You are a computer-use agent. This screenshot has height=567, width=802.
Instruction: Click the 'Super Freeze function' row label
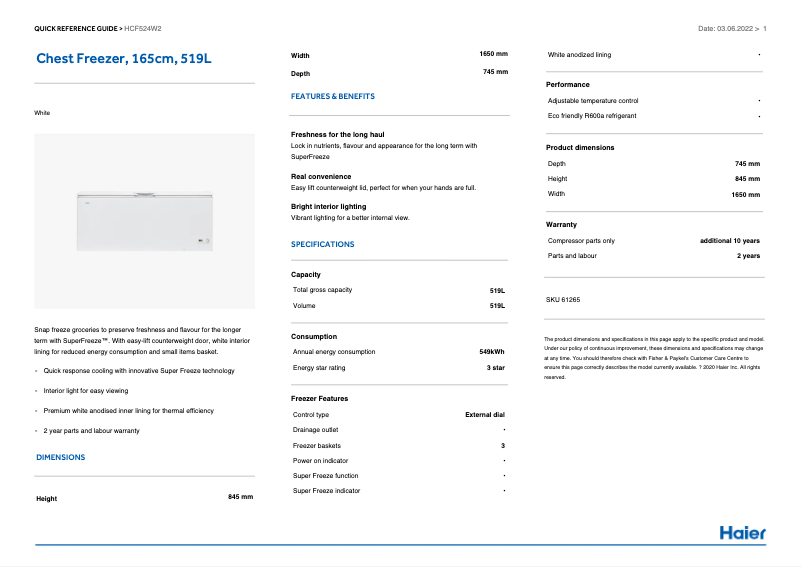tap(325, 476)
